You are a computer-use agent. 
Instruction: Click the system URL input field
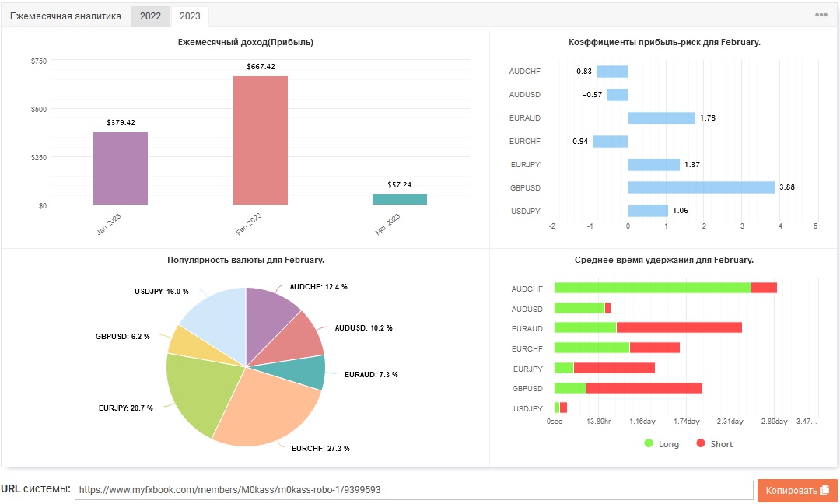click(414, 490)
